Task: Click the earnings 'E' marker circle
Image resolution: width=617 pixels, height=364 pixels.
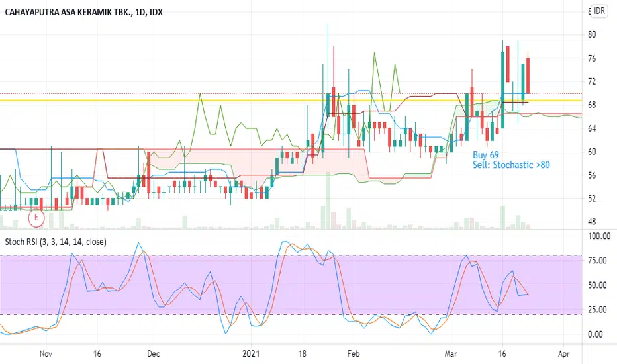Action: point(36,217)
